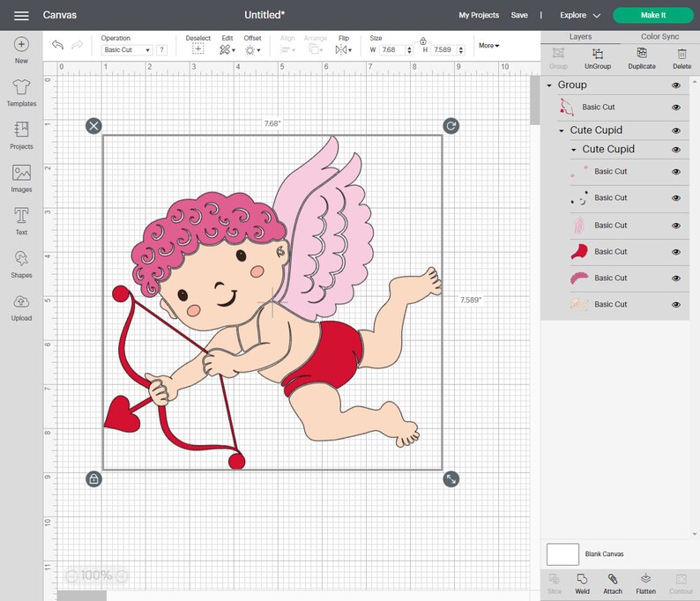The image size is (700, 601).
Task: Hide the pink hair Basic Cut layer
Action: point(676,278)
